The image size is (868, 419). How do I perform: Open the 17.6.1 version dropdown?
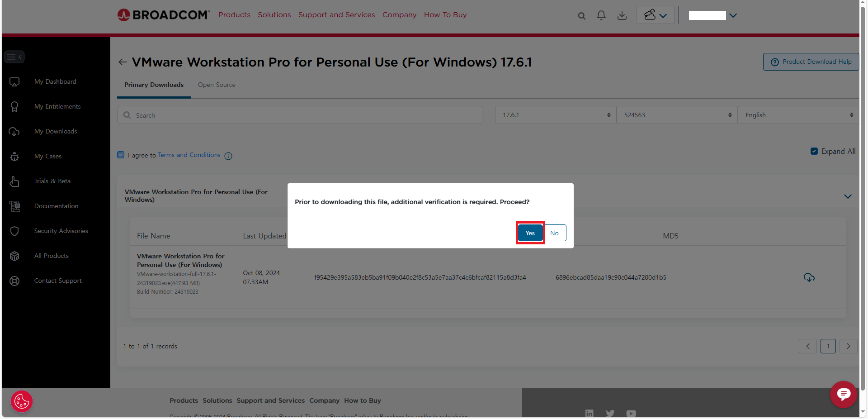(x=556, y=115)
